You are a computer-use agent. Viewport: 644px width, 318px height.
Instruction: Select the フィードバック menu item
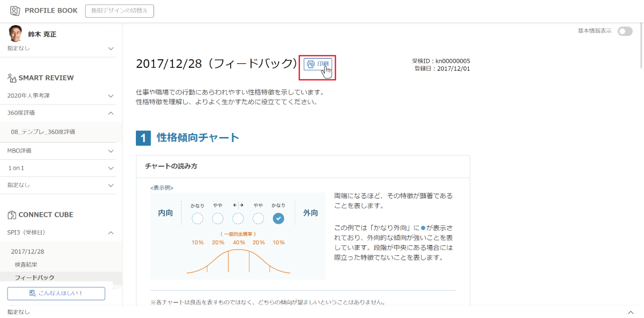35,277
